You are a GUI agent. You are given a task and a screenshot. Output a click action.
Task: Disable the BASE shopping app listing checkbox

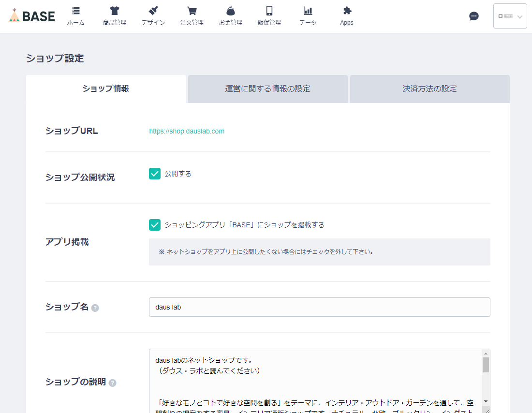click(155, 225)
